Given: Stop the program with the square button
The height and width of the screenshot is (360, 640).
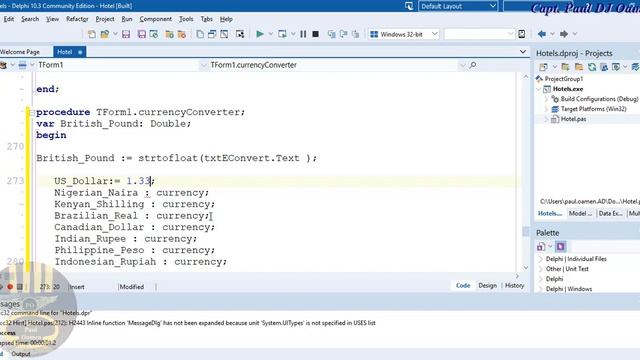Looking at the screenshot, I should pyautogui.click(x=316, y=34).
